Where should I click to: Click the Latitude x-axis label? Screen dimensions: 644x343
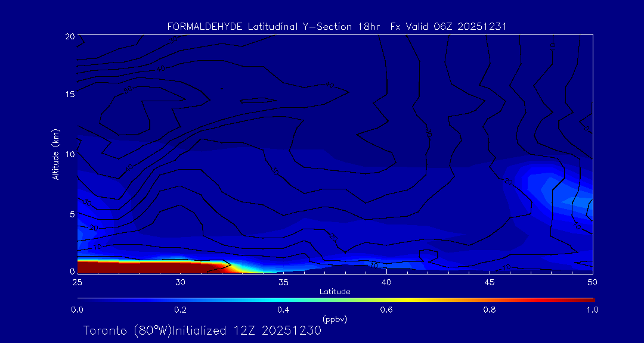[x=335, y=292]
